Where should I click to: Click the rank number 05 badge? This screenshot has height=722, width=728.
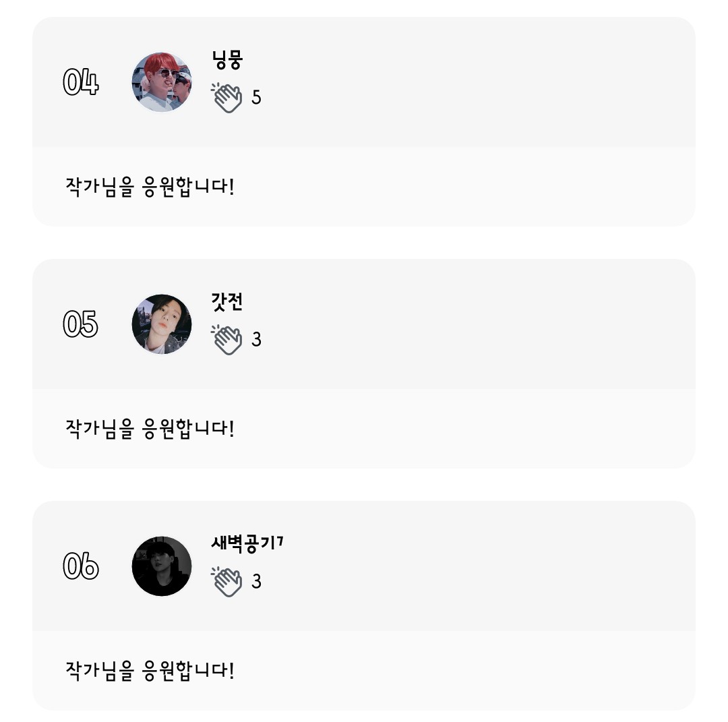click(x=81, y=325)
